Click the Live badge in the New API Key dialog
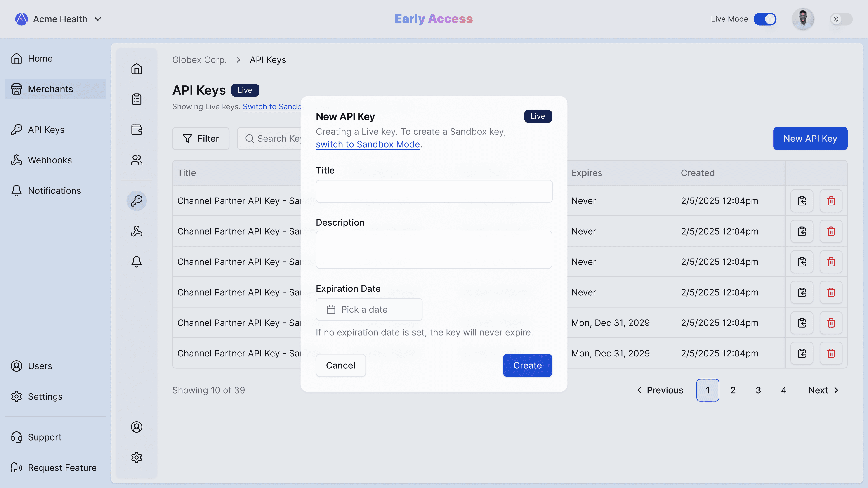The width and height of the screenshot is (868, 488). coord(538,116)
